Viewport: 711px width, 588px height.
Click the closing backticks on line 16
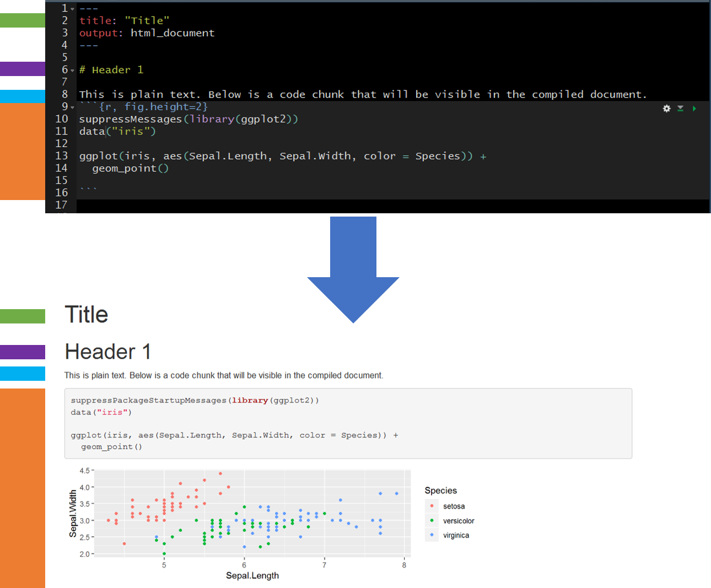pyautogui.click(x=88, y=190)
